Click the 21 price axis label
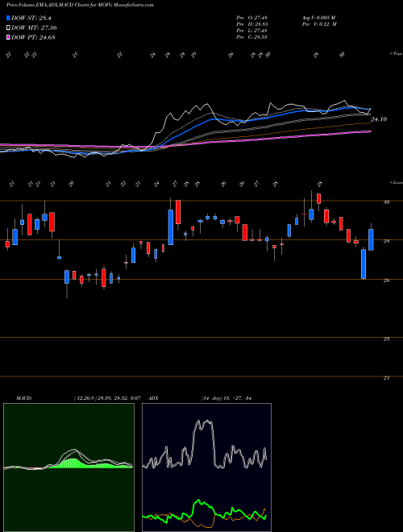Screen dimensions: 403x532 [386, 377]
